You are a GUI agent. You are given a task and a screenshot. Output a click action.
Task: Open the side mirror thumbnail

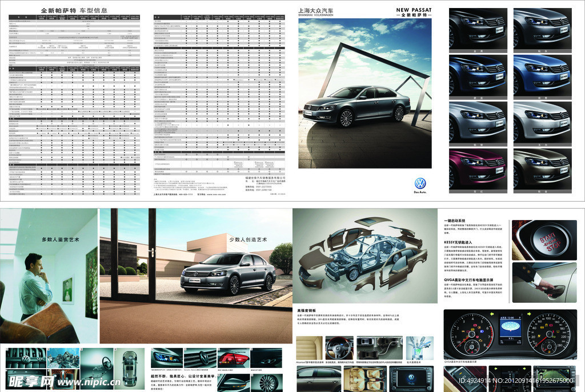[x=234, y=383]
